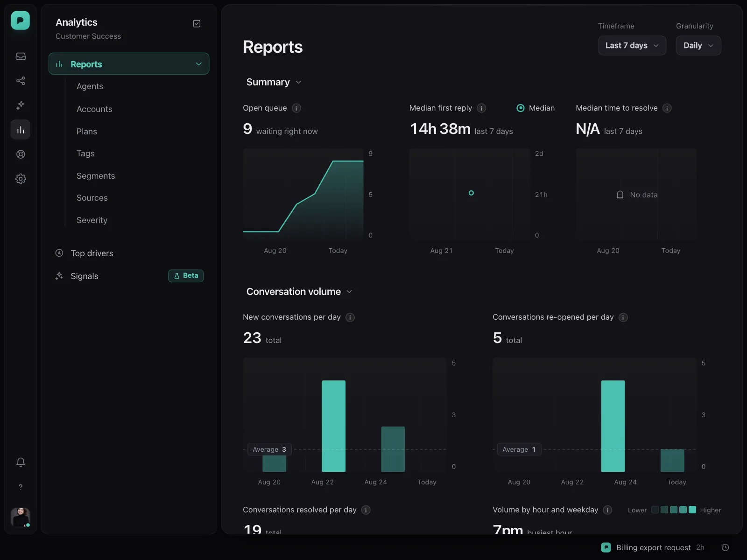
Task: Select the Median radio button
Action: click(521, 108)
